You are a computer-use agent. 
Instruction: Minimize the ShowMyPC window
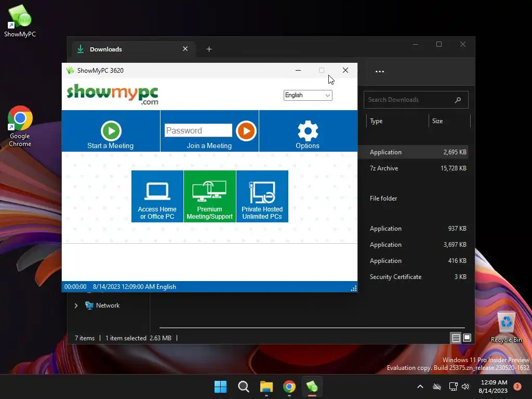coord(298,70)
